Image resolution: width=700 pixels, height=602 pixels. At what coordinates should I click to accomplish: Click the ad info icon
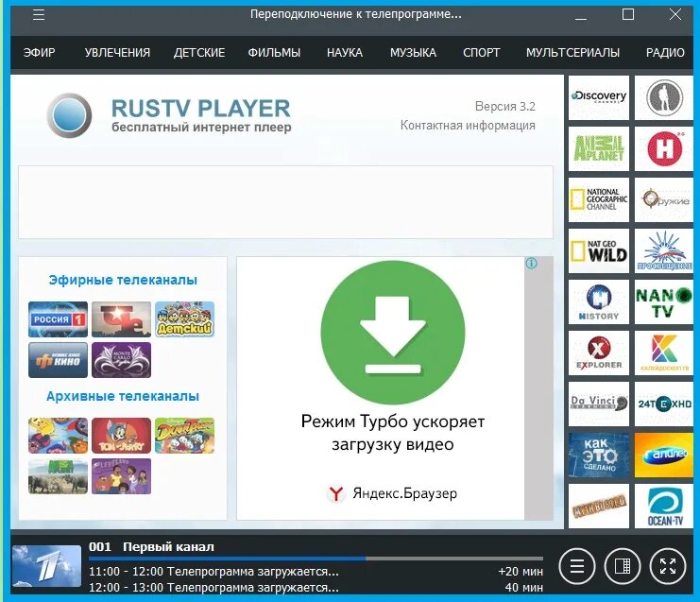click(x=531, y=264)
